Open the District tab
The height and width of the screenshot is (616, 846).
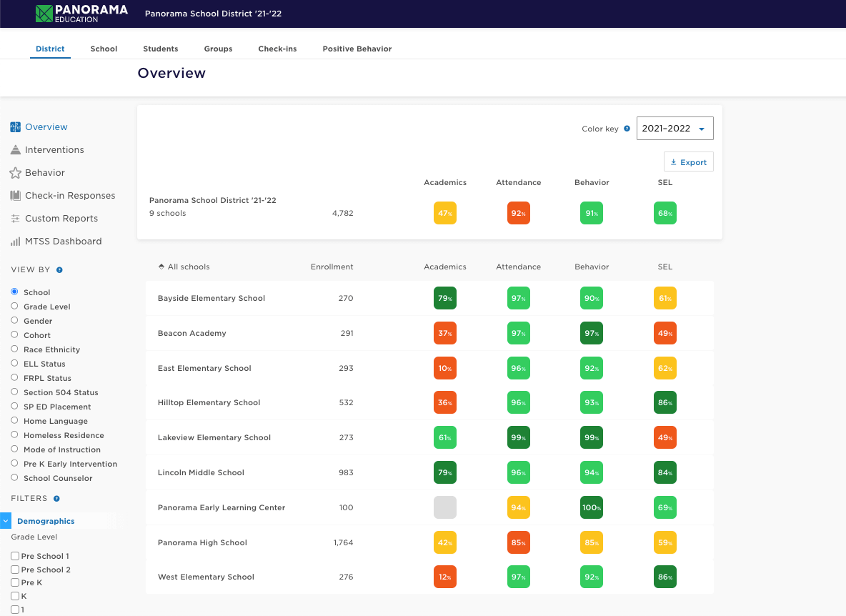[50, 49]
